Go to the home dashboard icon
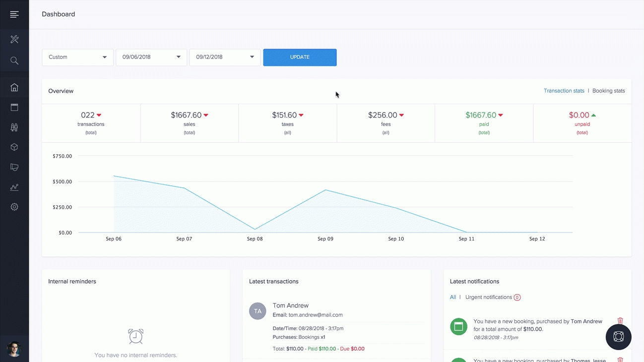 click(x=14, y=87)
